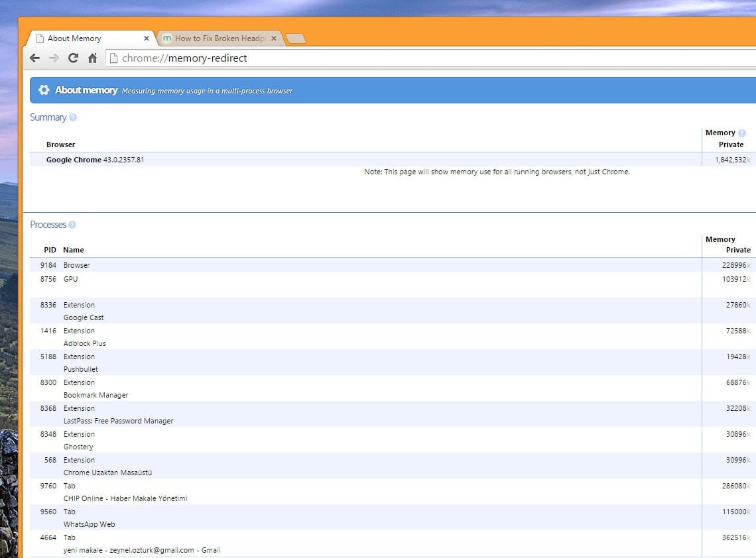This screenshot has width=756, height=558.
Task: Switch to the About Memory tab
Action: (x=92, y=38)
